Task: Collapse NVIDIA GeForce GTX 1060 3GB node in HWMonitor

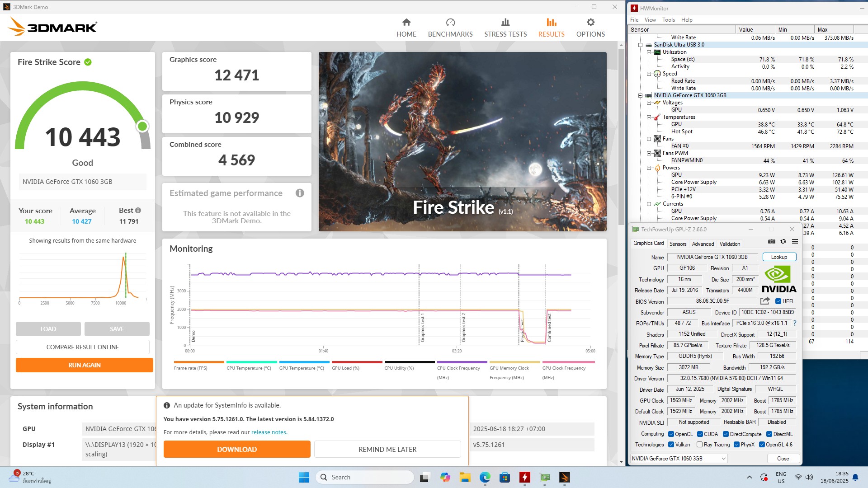Action: pos(640,95)
